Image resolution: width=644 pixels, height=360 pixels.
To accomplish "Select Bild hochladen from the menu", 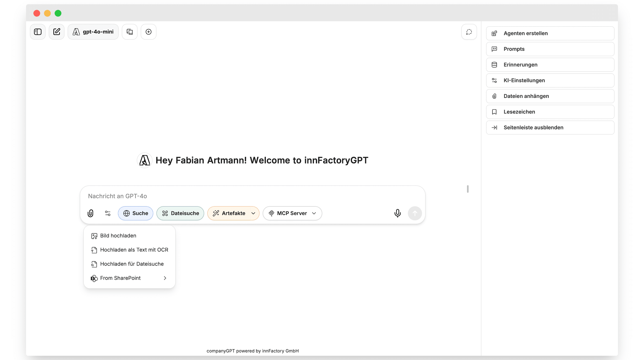I will [x=118, y=236].
